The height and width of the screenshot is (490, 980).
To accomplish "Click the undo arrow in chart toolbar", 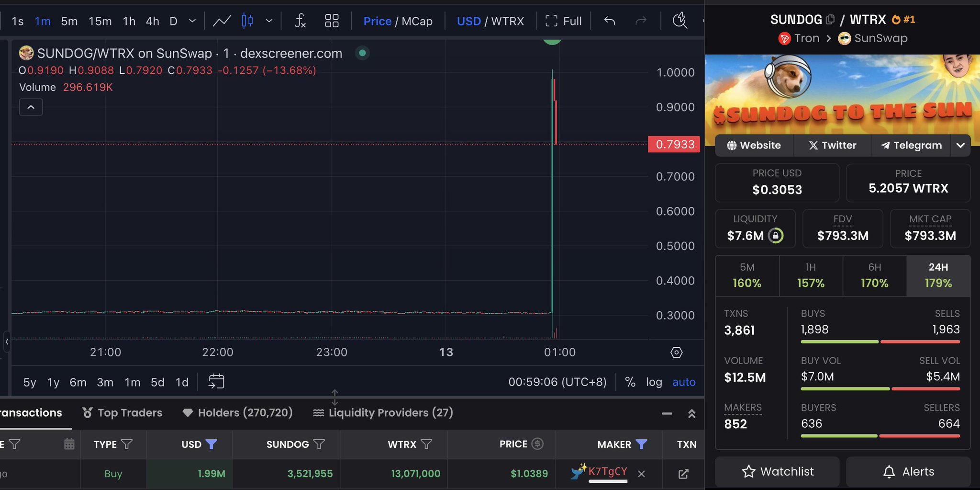I will [x=609, y=21].
